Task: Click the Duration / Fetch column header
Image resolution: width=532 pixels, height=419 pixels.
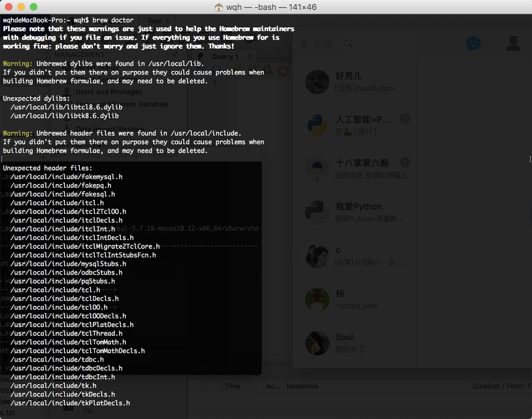Action: (501, 386)
